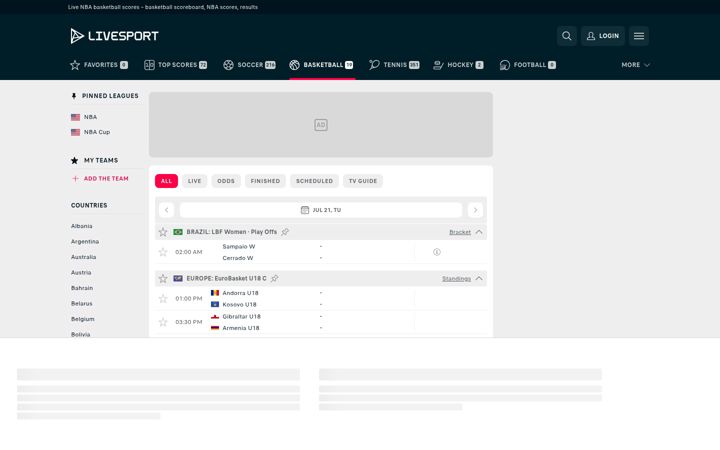Open the Bracket link
This screenshot has width=720, height=450.
460,232
